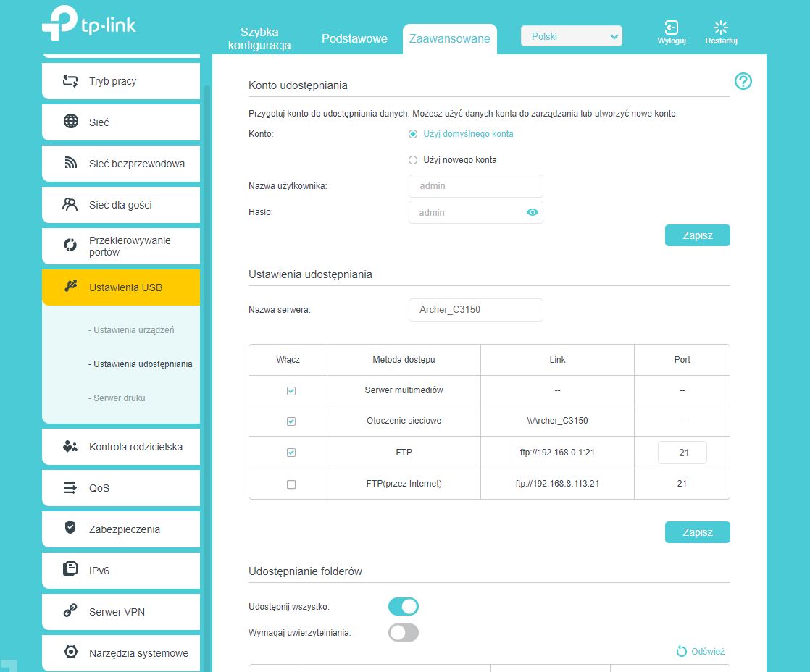This screenshot has width=810, height=672.
Task: Click Zapisz in Konto udostępniania section
Action: [698, 235]
